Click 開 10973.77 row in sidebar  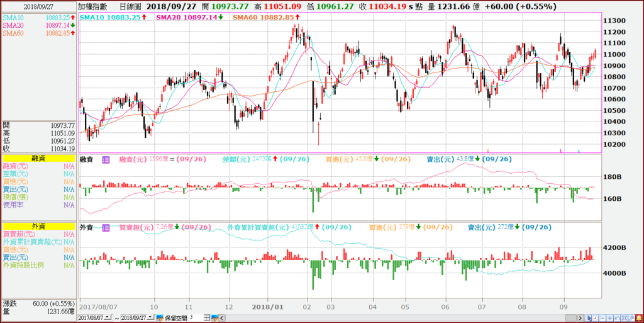38,125
